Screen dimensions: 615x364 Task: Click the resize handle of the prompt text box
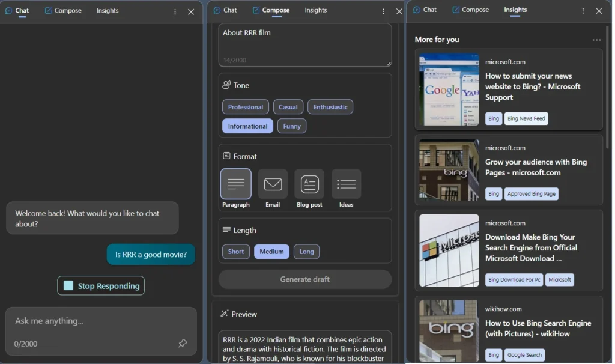click(x=389, y=64)
